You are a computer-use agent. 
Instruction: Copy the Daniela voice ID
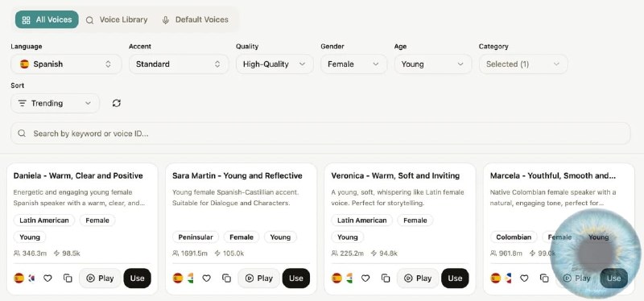(x=68, y=278)
